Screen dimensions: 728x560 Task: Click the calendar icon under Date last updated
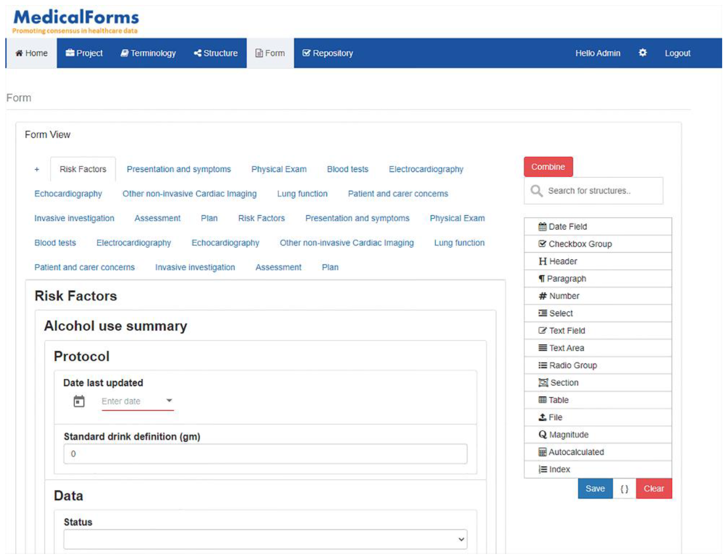[x=79, y=401]
